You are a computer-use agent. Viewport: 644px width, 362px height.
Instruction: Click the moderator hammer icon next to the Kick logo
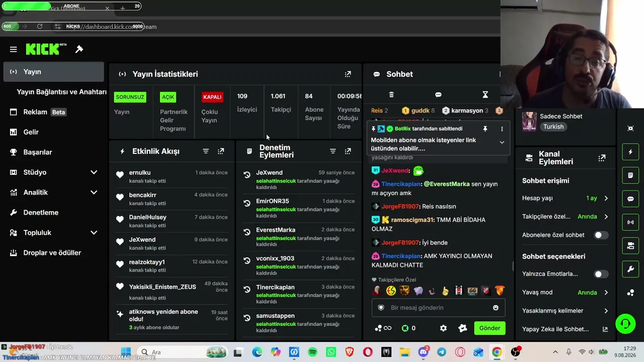79,49
